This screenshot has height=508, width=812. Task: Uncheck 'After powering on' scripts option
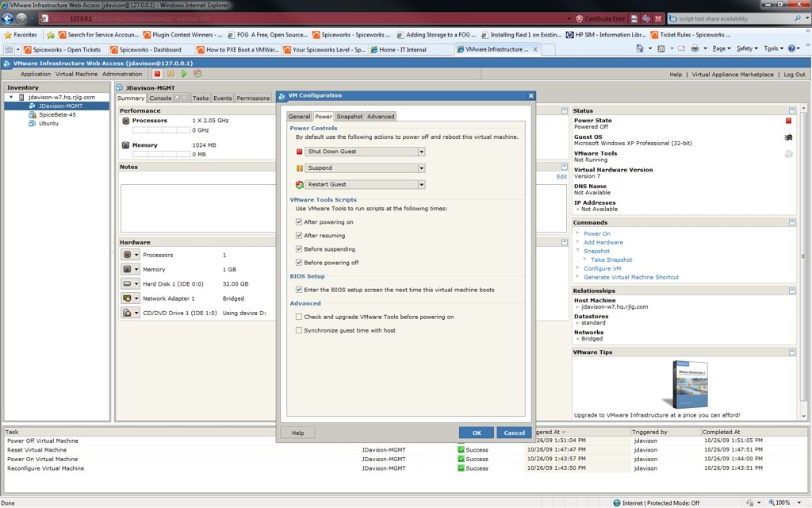coord(300,223)
